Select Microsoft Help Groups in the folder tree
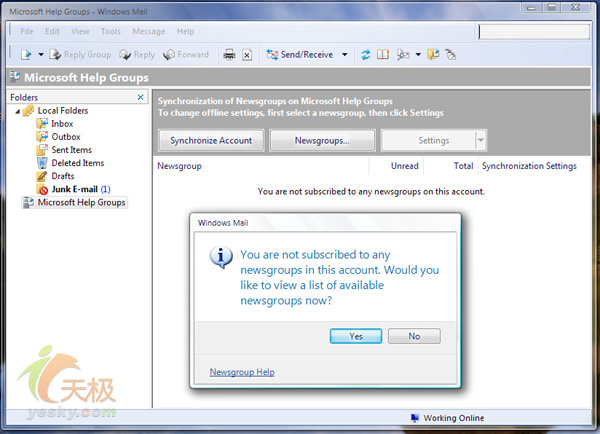 click(x=81, y=202)
